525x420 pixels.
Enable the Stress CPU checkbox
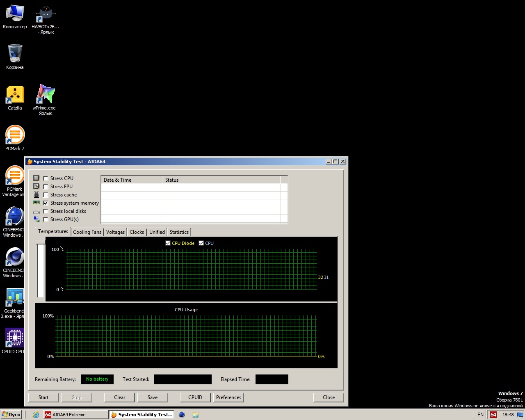[x=46, y=178]
